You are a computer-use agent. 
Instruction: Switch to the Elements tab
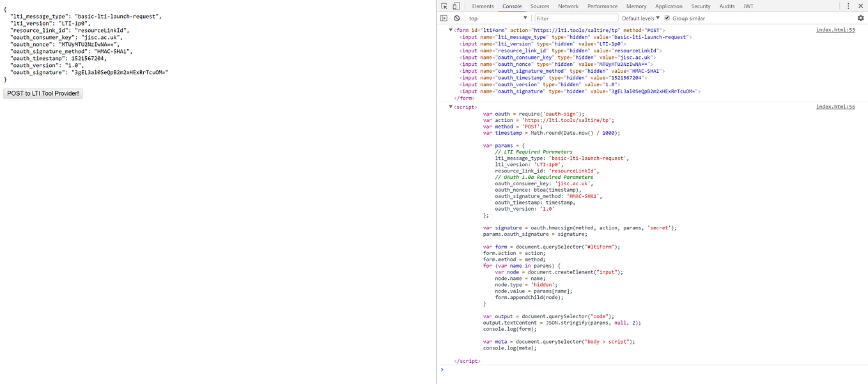[x=483, y=6]
